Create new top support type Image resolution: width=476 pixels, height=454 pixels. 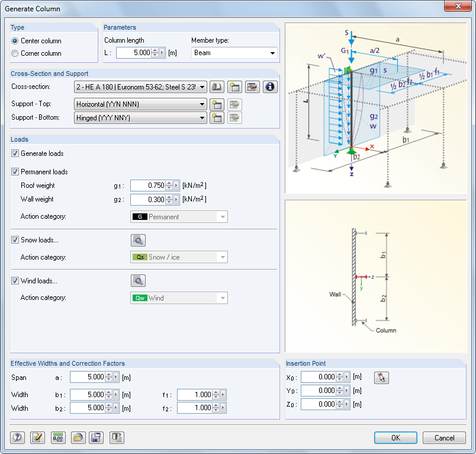point(217,104)
